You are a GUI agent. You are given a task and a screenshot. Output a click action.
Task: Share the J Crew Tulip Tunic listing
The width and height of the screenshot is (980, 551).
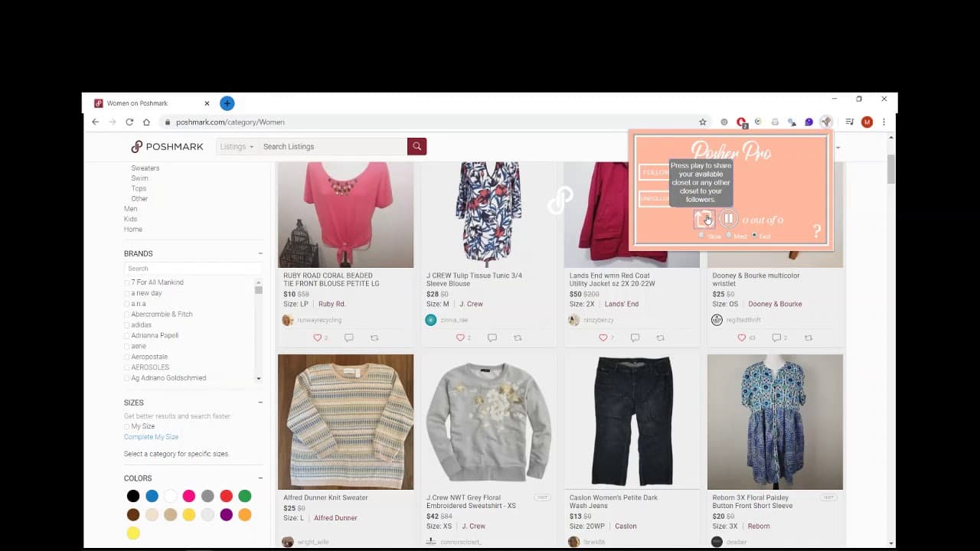click(x=518, y=337)
